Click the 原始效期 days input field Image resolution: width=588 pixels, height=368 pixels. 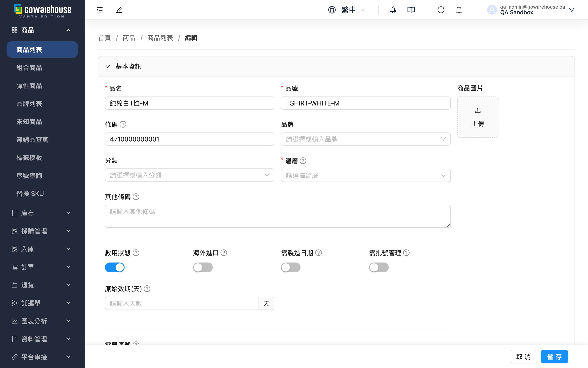[182, 303]
